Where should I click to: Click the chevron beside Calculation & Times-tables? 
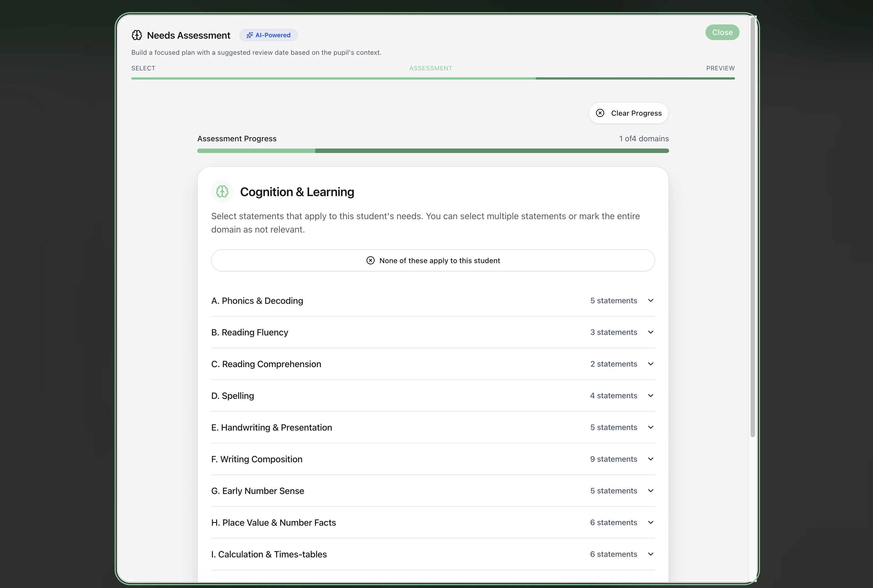651,554
